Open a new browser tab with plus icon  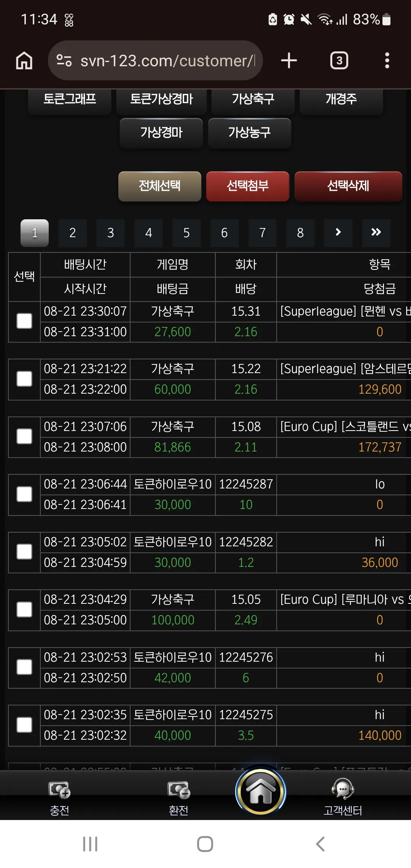[x=289, y=61]
